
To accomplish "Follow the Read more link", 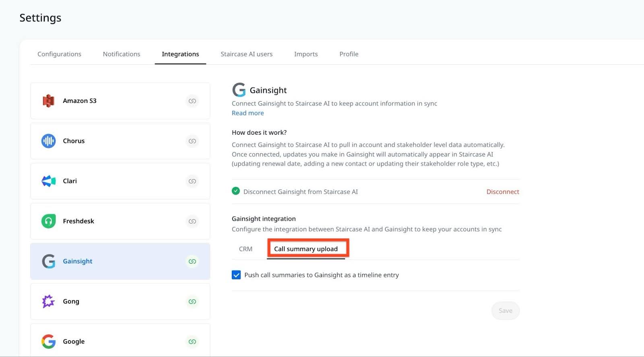I will coord(248,113).
